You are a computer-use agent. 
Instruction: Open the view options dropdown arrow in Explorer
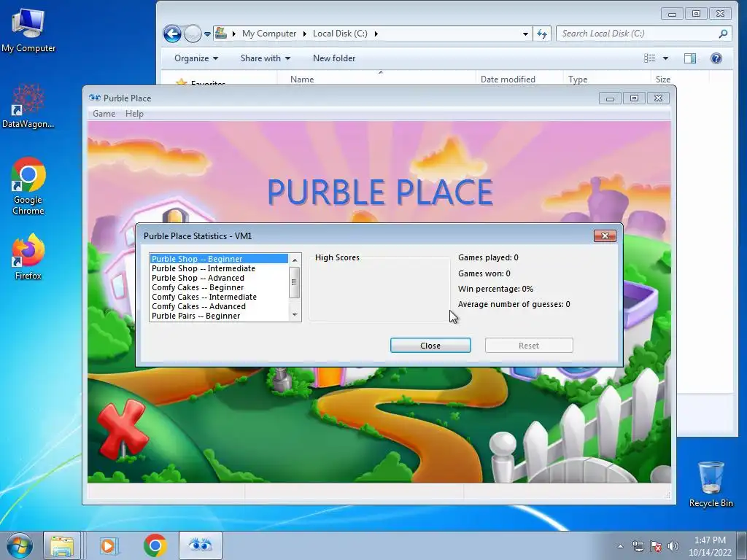[x=665, y=58]
